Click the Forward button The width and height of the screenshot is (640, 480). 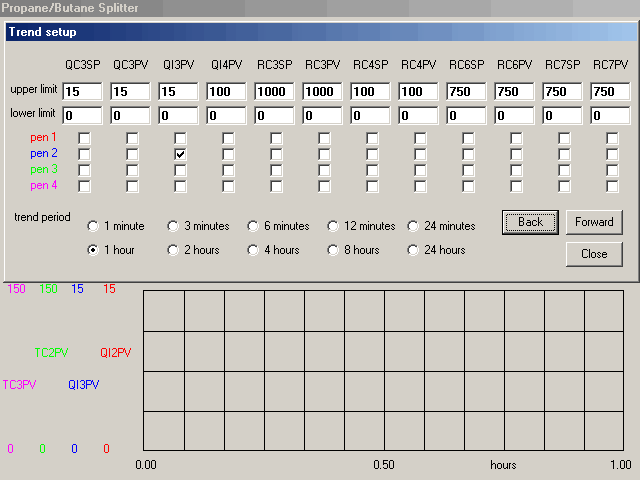tap(594, 222)
